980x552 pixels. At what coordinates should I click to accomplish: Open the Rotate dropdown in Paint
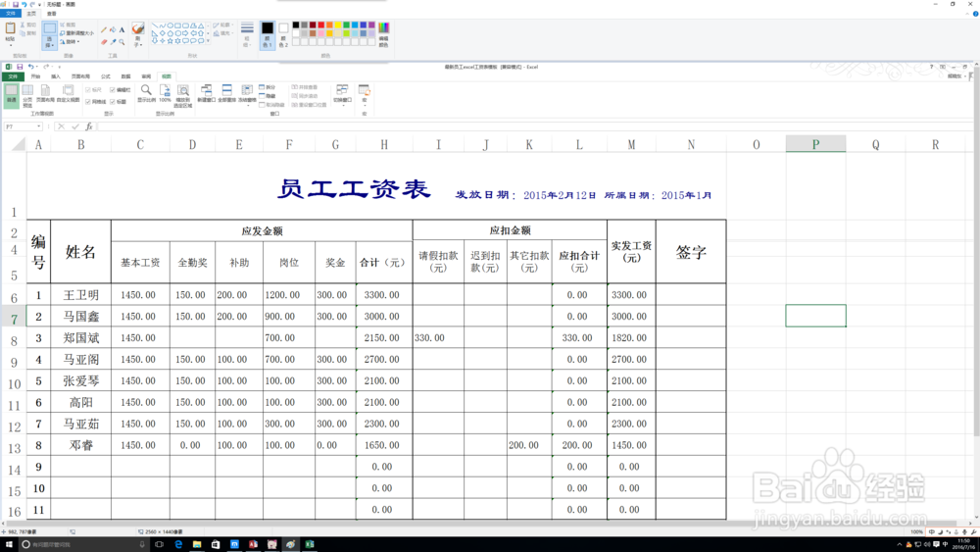pos(69,42)
